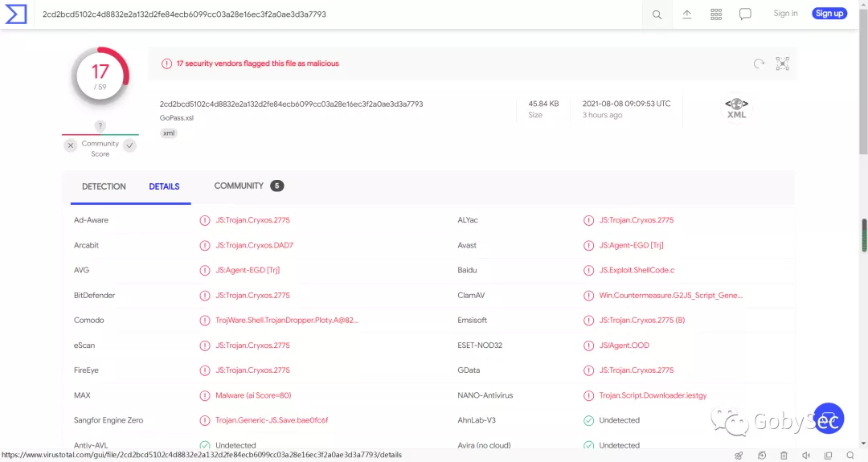
Task: Click the GoPass.xsl file name
Action: tap(177, 118)
